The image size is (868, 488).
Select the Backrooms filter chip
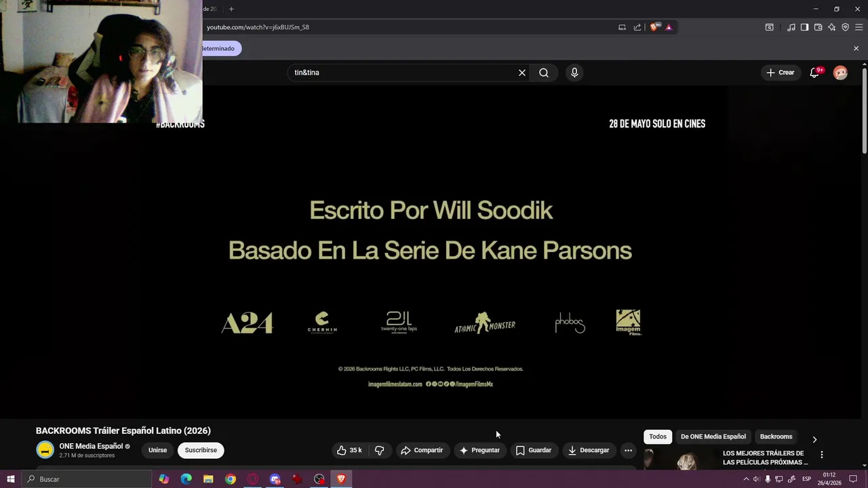tap(776, 436)
